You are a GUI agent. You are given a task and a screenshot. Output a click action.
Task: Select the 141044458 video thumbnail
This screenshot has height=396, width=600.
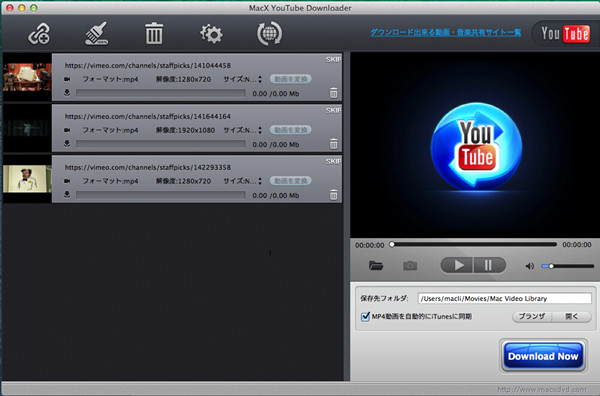27,77
